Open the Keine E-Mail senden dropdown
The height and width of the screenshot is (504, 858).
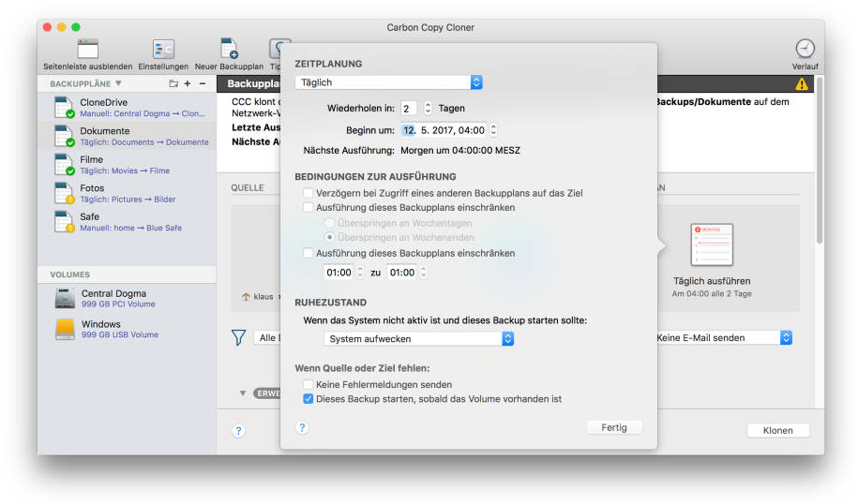click(x=722, y=338)
